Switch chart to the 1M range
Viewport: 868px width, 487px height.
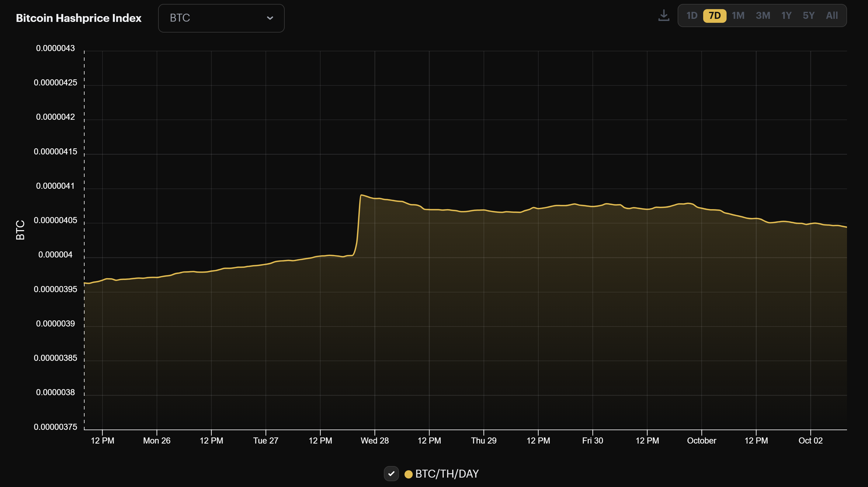[738, 16]
